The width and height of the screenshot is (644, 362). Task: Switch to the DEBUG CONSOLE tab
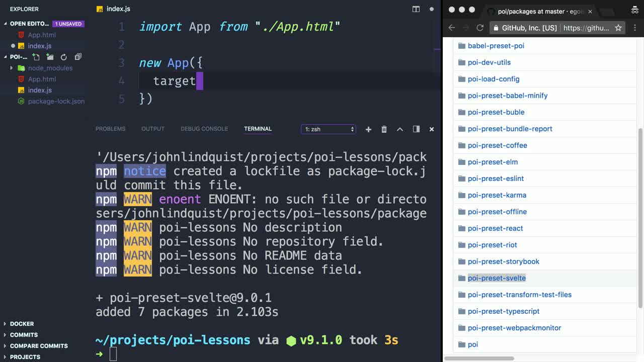pyautogui.click(x=204, y=129)
